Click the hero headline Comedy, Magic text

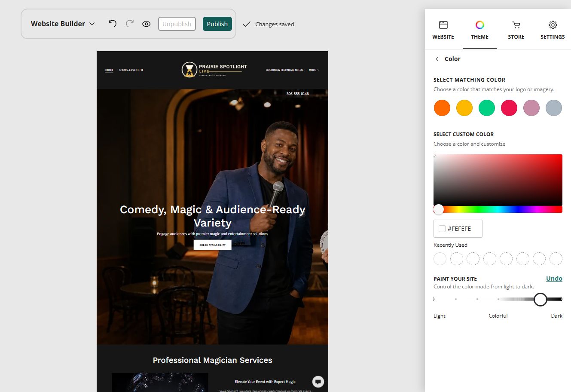pyautogui.click(x=213, y=216)
